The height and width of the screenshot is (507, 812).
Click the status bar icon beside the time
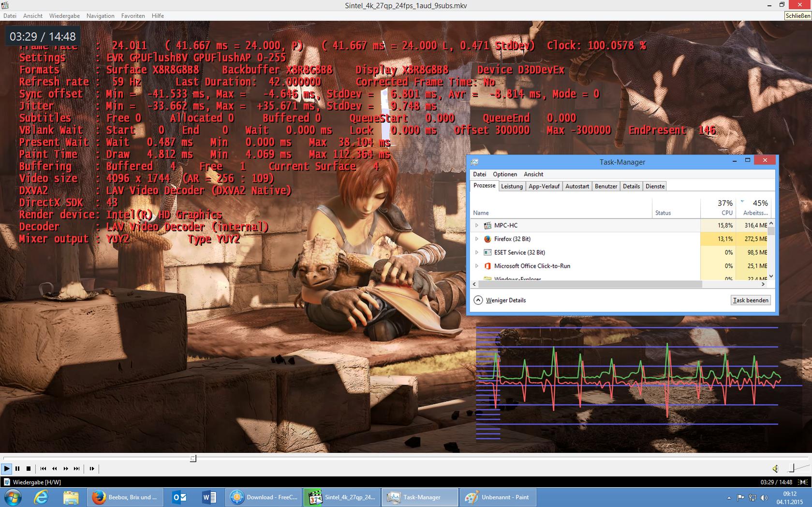click(x=803, y=482)
